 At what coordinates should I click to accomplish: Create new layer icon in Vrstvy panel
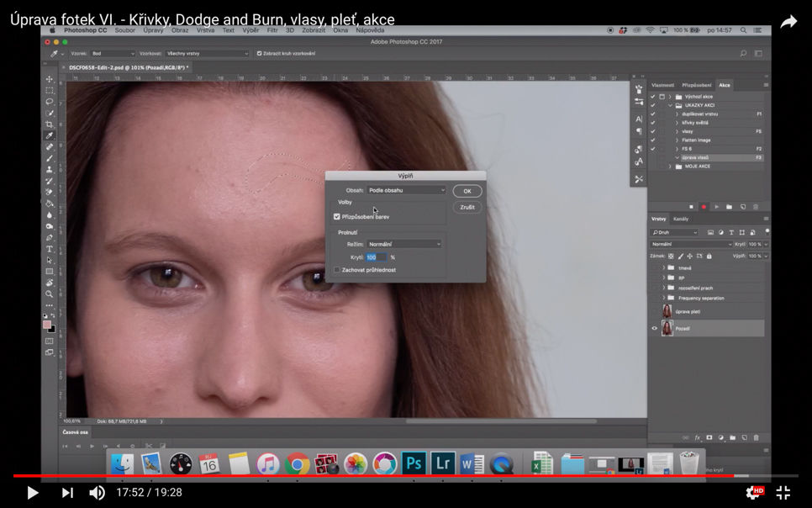click(744, 437)
